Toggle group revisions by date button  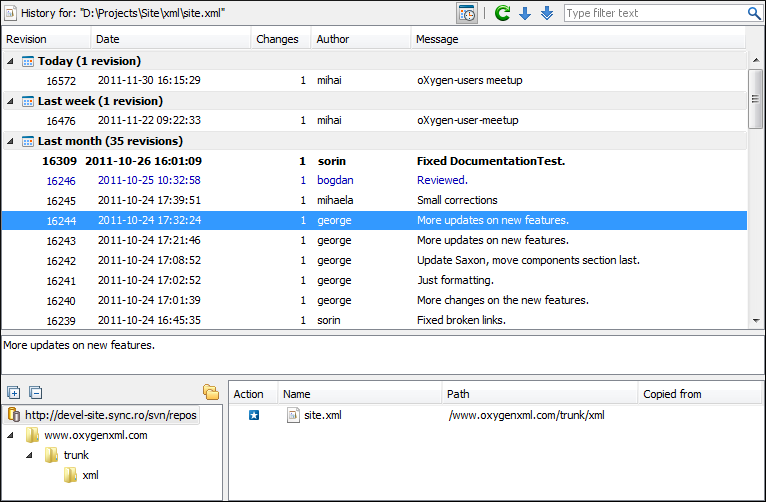point(467,13)
